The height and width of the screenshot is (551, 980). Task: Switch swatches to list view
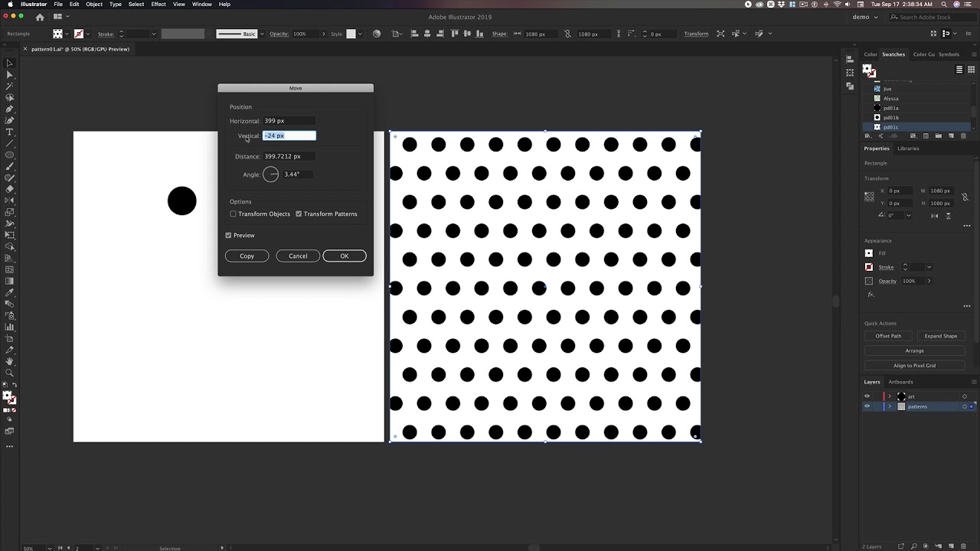tap(959, 70)
